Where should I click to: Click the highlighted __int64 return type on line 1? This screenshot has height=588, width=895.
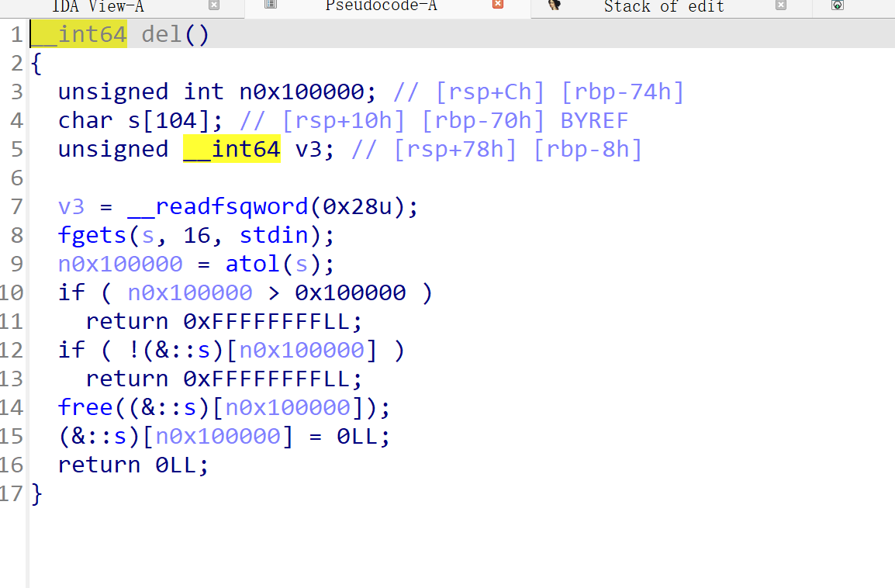pyautogui.click(x=79, y=34)
